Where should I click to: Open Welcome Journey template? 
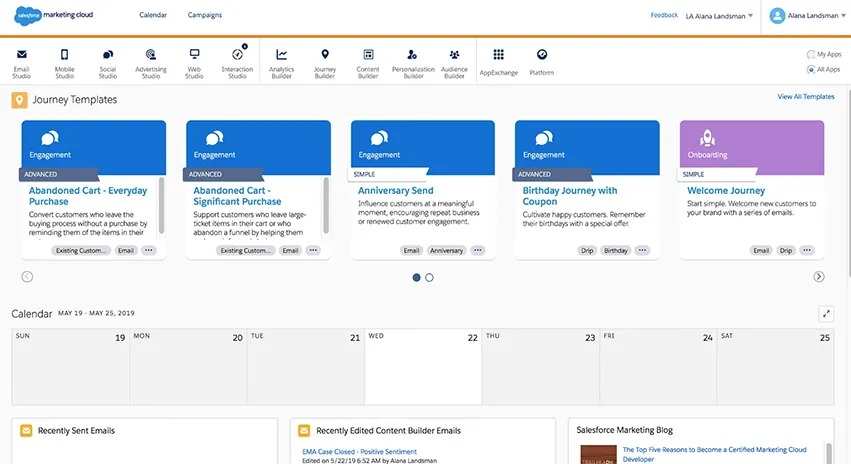coord(726,190)
